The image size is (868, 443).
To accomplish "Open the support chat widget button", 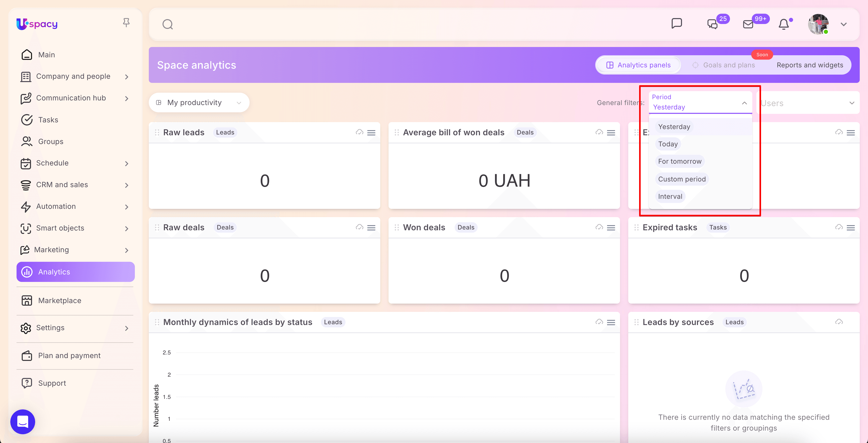I will coord(22,422).
